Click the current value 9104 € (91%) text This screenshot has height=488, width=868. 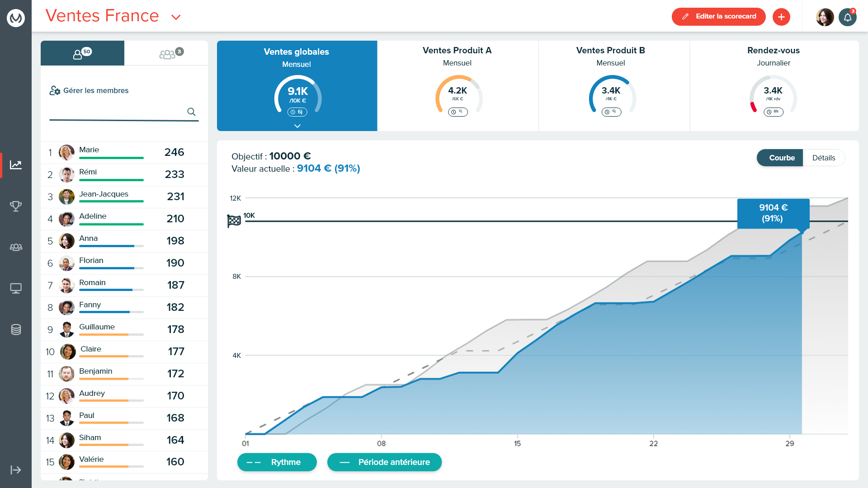pos(328,169)
